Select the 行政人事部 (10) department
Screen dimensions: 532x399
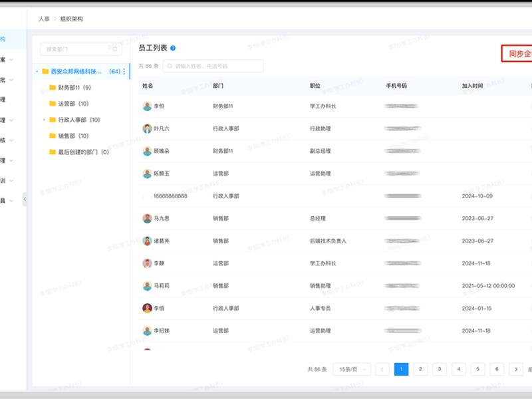tap(79, 120)
